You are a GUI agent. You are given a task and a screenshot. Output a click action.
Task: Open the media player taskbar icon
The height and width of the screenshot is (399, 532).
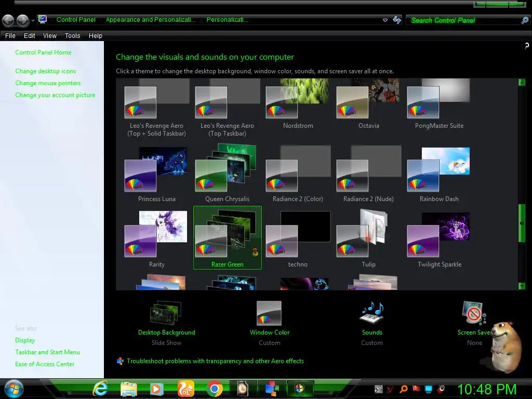click(156, 389)
